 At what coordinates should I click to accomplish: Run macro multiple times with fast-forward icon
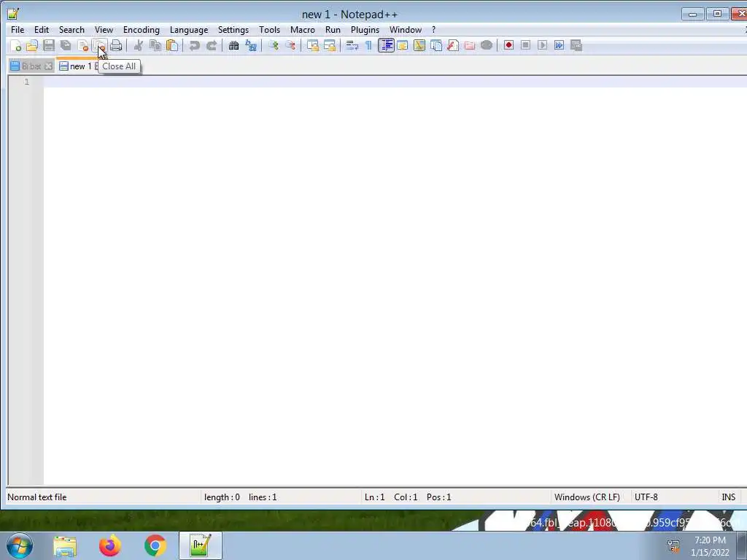[560, 45]
